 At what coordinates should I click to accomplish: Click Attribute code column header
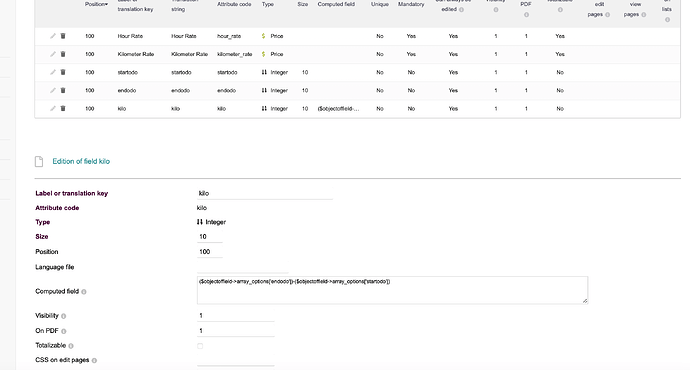click(234, 4)
